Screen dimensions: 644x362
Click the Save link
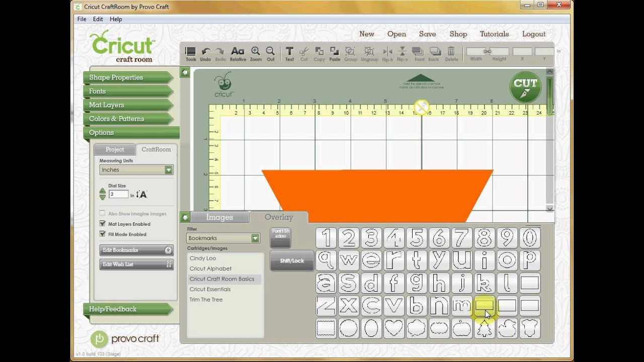428,34
